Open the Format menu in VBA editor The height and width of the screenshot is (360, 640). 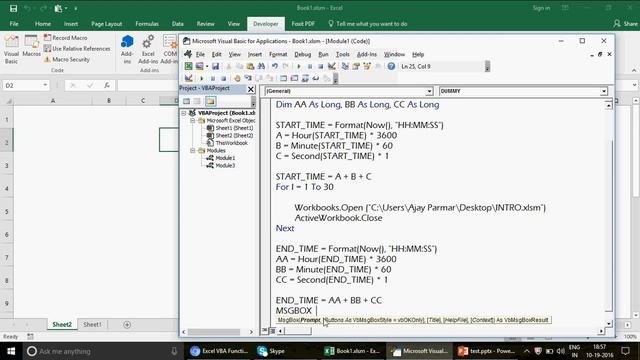[x=278, y=54]
